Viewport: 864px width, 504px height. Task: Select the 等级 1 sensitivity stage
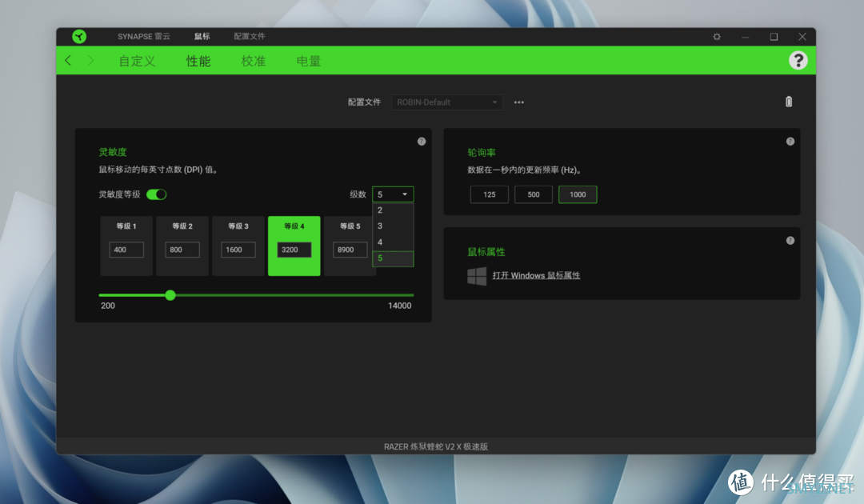[x=126, y=246]
